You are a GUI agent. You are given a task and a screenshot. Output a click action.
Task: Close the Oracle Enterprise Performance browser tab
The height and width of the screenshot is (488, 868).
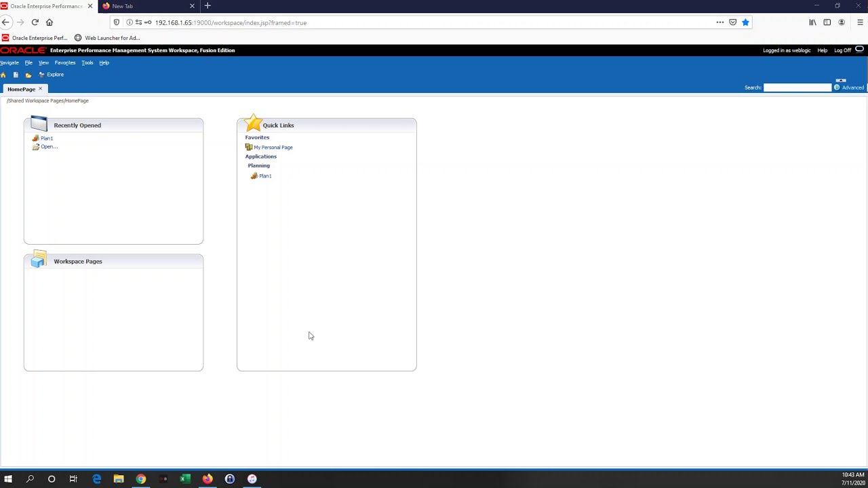(x=90, y=6)
